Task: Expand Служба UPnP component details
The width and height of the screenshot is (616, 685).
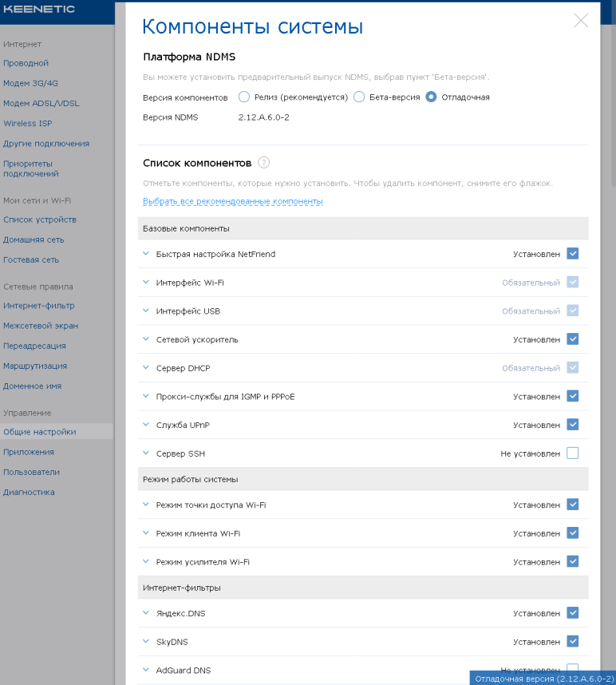Action: [146, 425]
